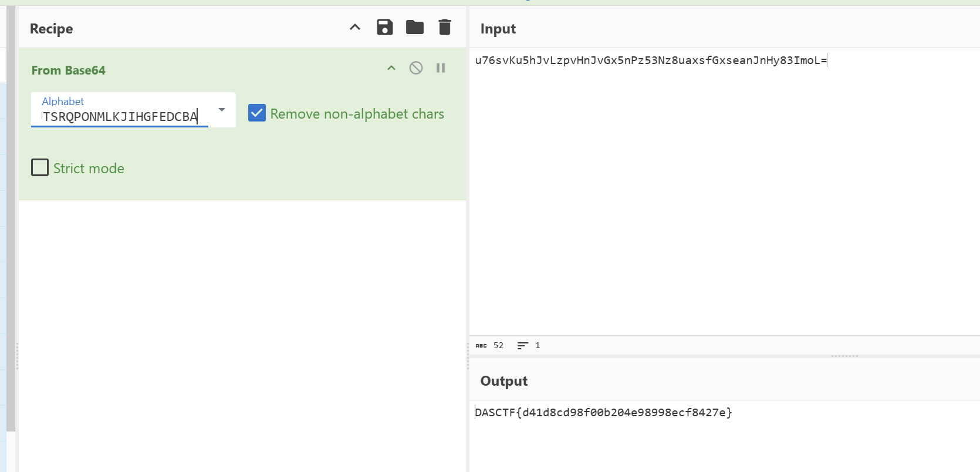
Task: Click the line count icon below Input
Action: 522,346
